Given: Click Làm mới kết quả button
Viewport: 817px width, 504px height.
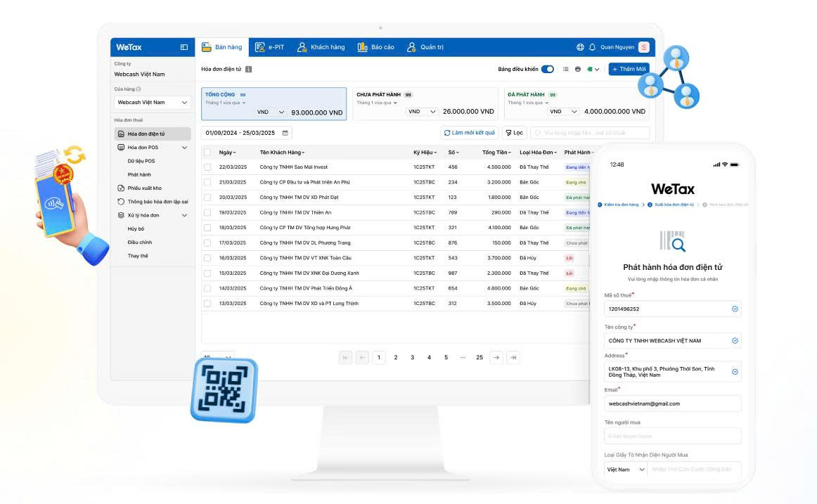Looking at the screenshot, I should pyautogui.click(x=470, y=134).
